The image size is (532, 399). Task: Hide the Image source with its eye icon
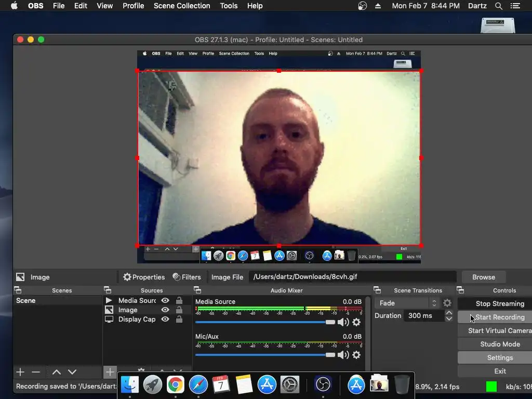pyautogui.click(x=165, y=310)
